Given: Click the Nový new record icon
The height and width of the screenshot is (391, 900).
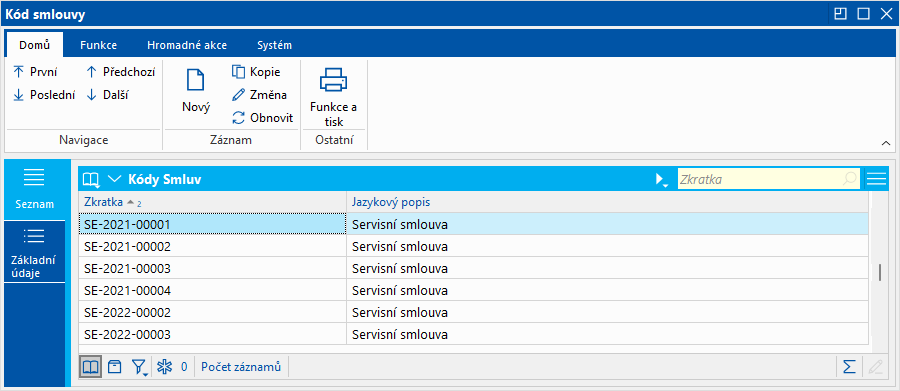Looking at the screenshot, I should pyautogui.click(x=196, y=80).
